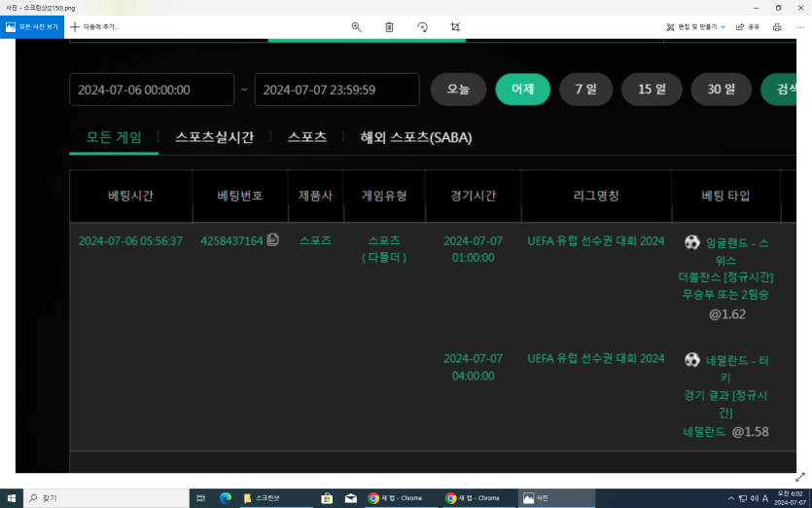The width and height of the screenshot is (812, 508).
Task: Click the 공유 share button
Action: point(748,27)
